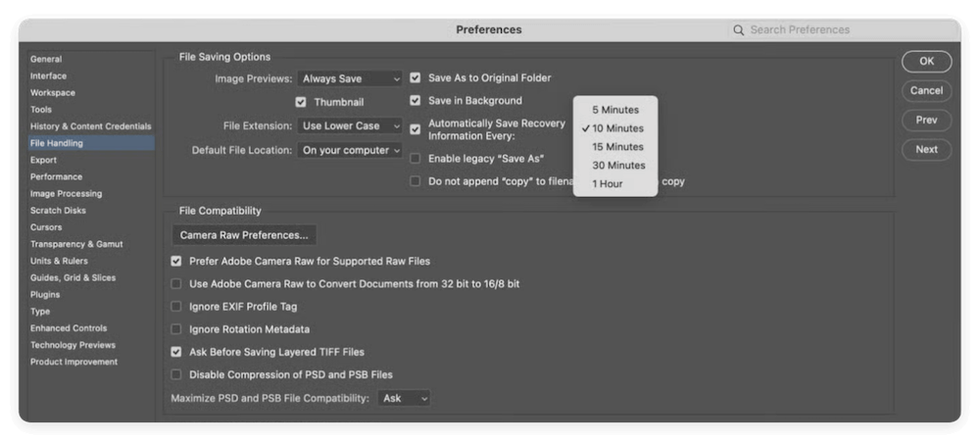Select Guides, Grid & Slices section

[x=73, y=278]
